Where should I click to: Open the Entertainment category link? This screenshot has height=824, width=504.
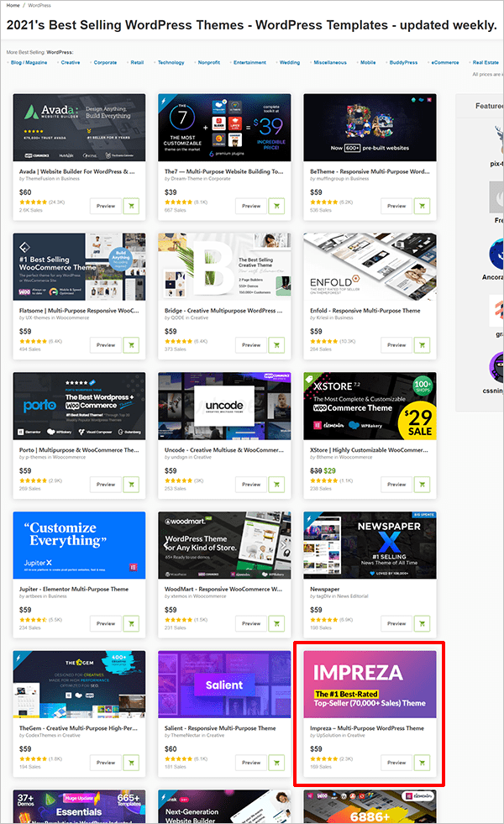249,62
